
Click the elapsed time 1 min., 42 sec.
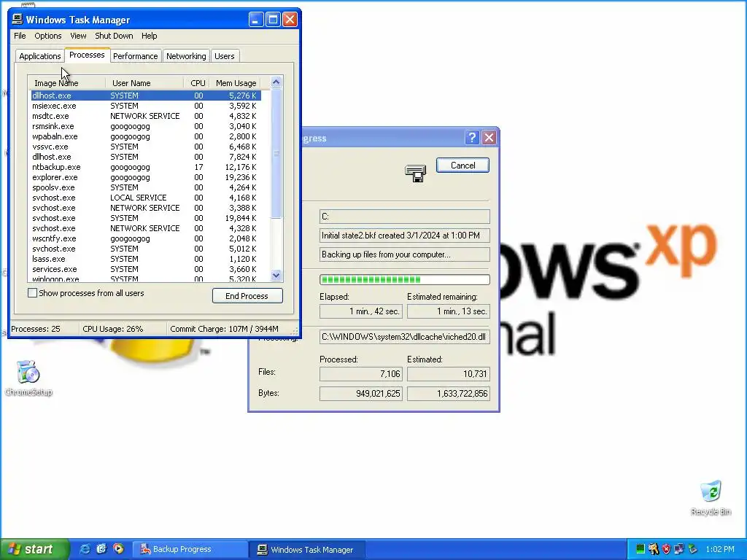(x=360, y=311)
